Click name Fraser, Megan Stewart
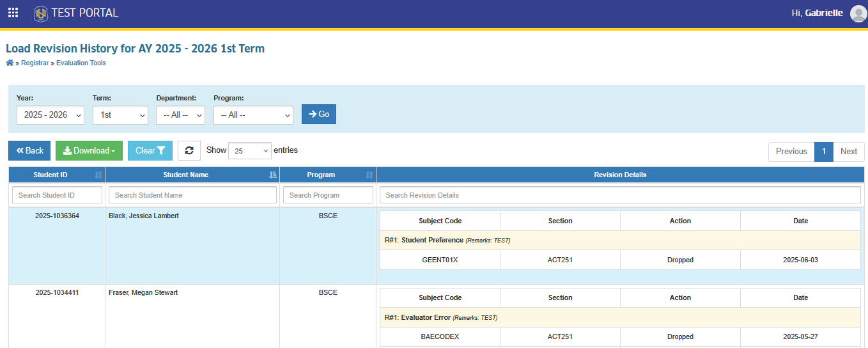 click(143, 292)
